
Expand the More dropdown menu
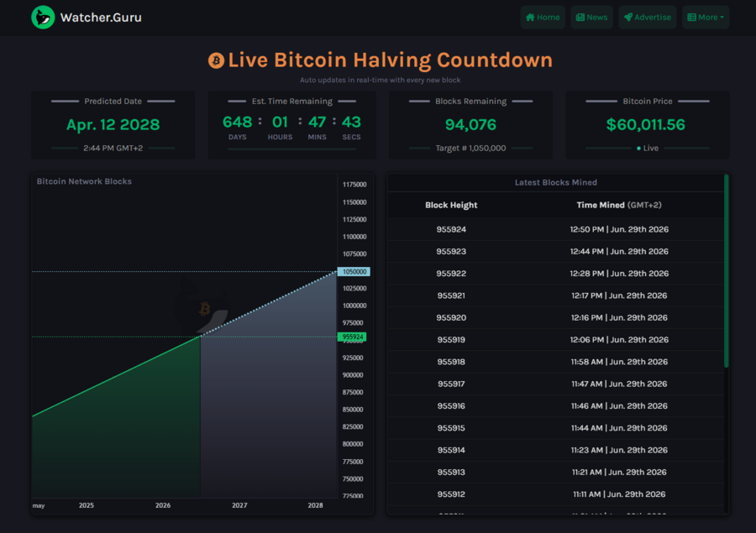coord(706,18)
